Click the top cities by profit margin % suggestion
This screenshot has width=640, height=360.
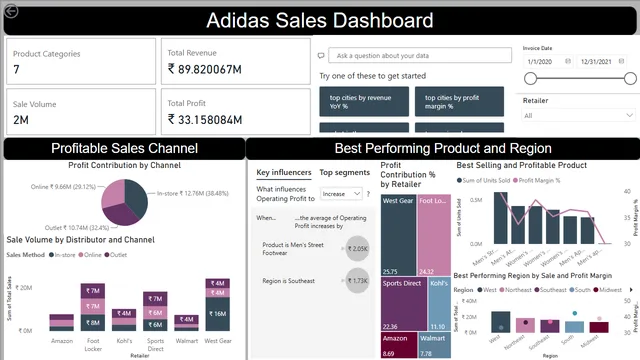459,102
